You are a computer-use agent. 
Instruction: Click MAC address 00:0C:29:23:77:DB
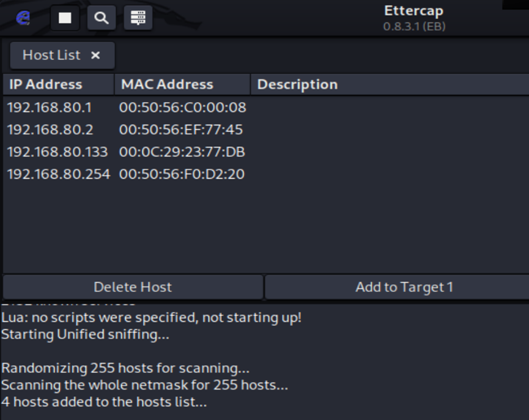pos(182,152)
